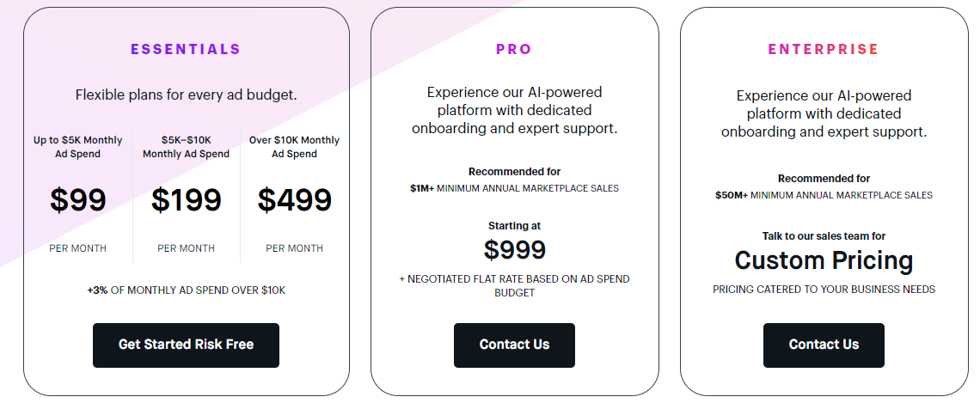980x403 pixels.
Task: Click the $1M+ minimum annual marketplace sales text
Action: [514, 188]
